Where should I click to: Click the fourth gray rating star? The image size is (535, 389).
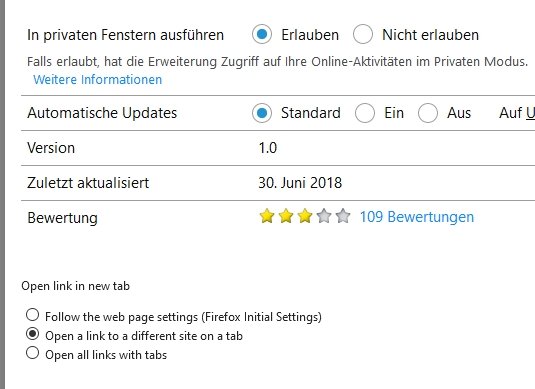point(324,216)
